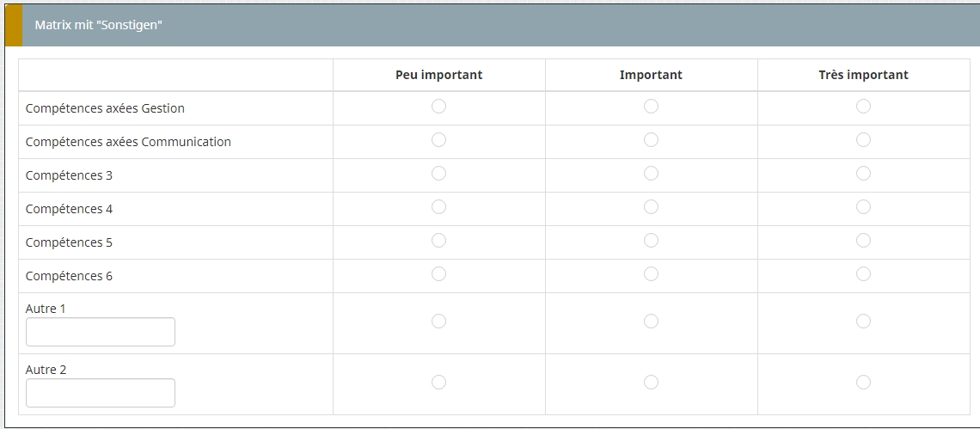
Task: Mark Compétences axées Communication as Important
Action: [651, 140]
